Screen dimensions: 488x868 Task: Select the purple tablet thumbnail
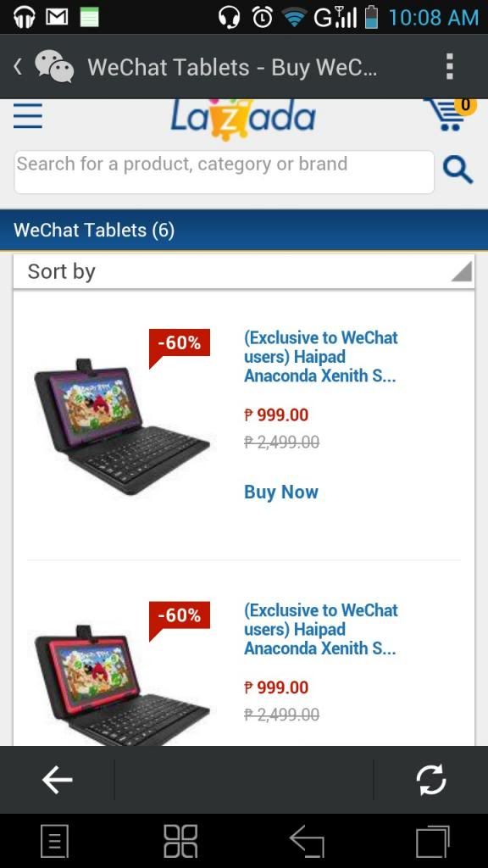[x=122, y=426]
